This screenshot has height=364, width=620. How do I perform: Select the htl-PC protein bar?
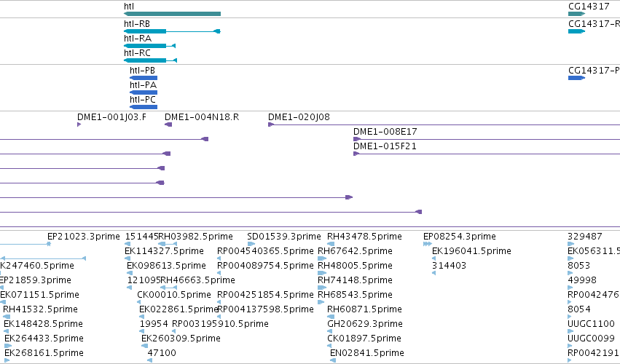(144, 107)
